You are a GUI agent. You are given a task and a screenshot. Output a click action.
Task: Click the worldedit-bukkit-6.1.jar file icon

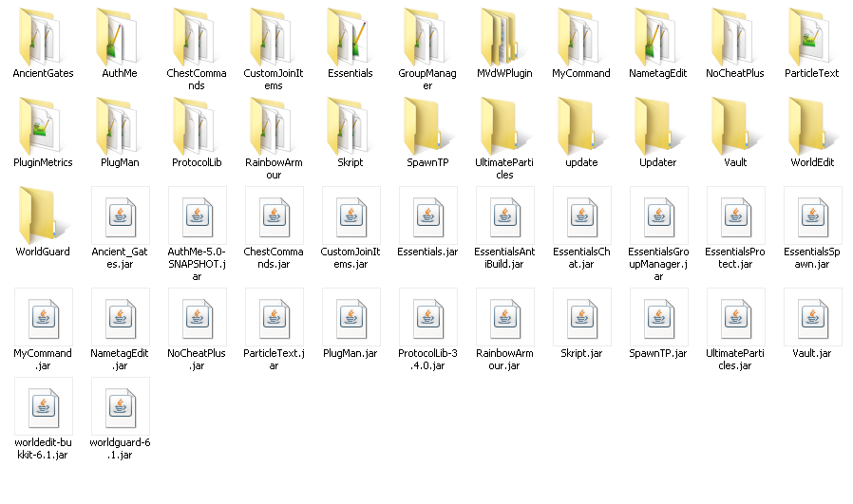tap(44, 406)
